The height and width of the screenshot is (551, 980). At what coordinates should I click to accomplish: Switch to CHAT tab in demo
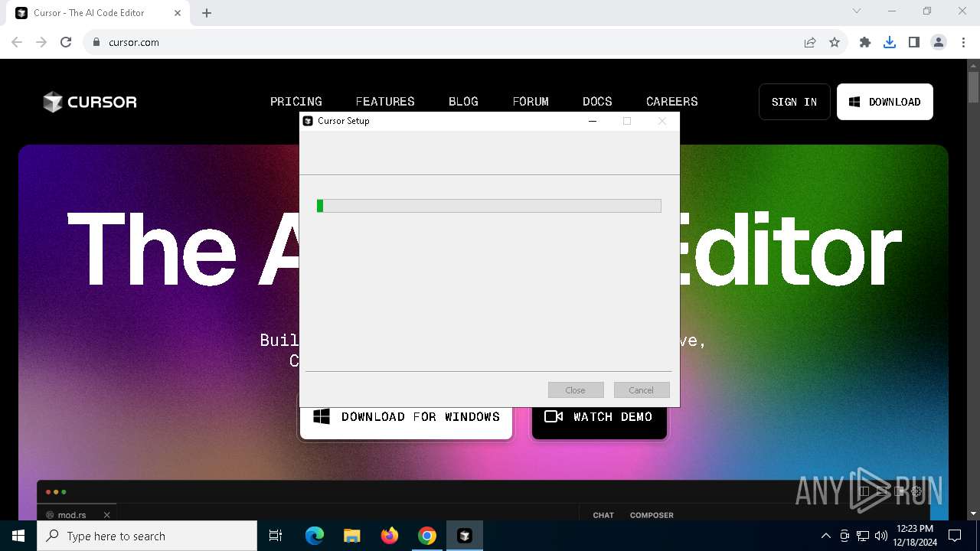pos(603,515)
